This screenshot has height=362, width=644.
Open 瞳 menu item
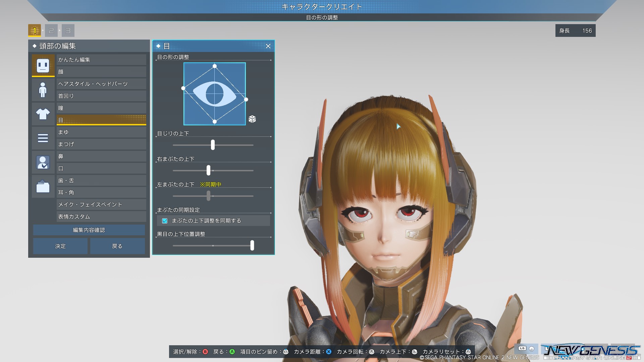point(101,108)
